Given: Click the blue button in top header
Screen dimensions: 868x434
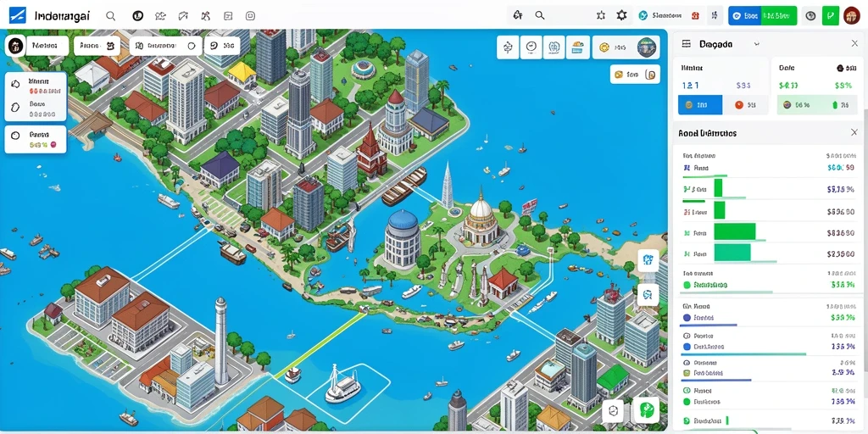Looking at the screenshot, I should pos(744,15).
